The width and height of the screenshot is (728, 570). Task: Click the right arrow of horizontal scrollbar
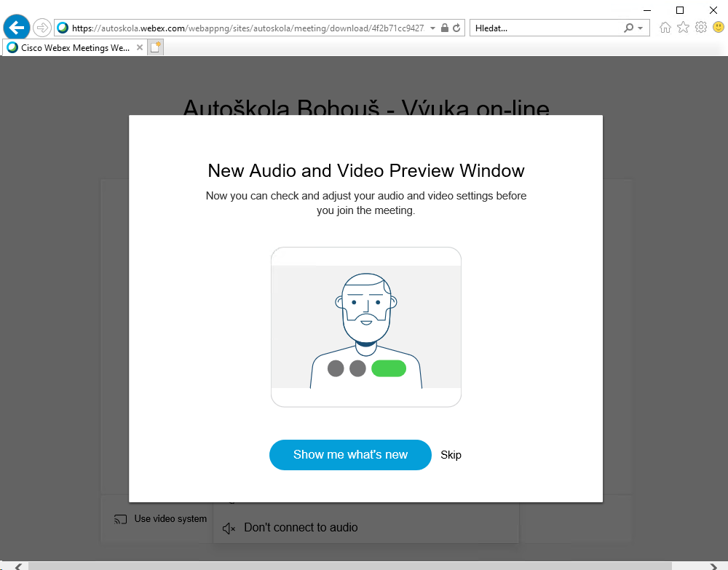[x=714, y=566]
